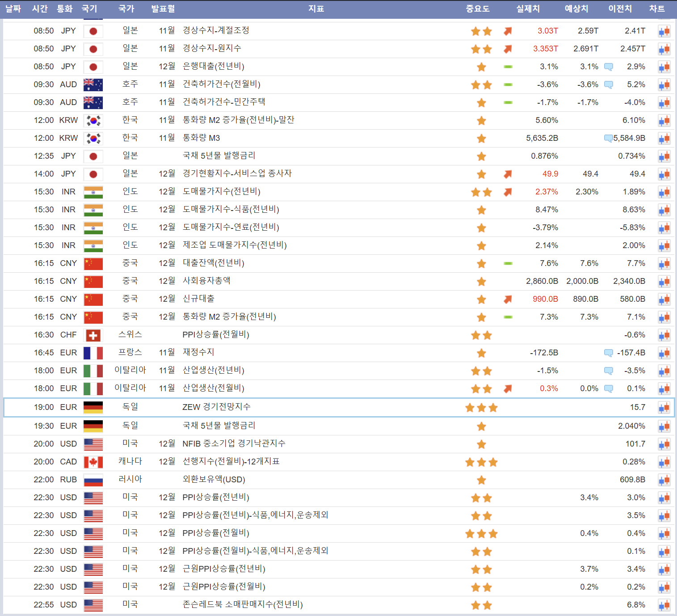Open chart icon for 존슨레드북 소매판매지수 row
The height and width of the screenshot is (616, 677).
pos(664,605)
